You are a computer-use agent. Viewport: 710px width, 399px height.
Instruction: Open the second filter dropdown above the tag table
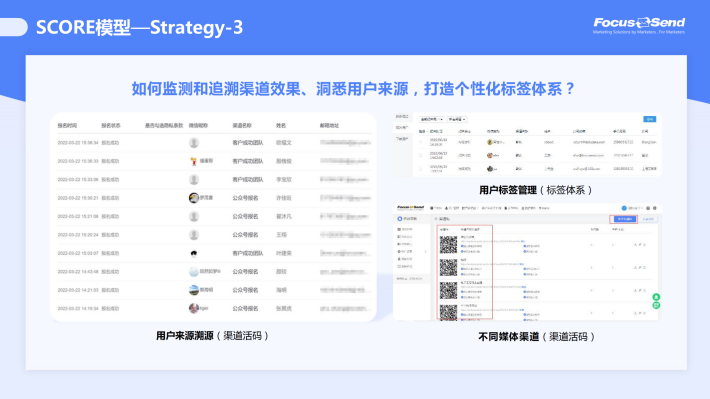point(457,119)
